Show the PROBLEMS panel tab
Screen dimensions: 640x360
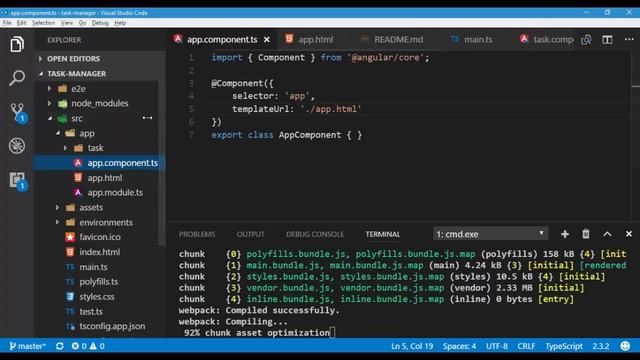[197, 234]
